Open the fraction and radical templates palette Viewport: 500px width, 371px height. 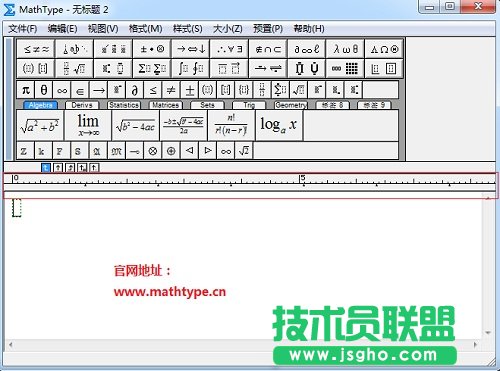75,69
